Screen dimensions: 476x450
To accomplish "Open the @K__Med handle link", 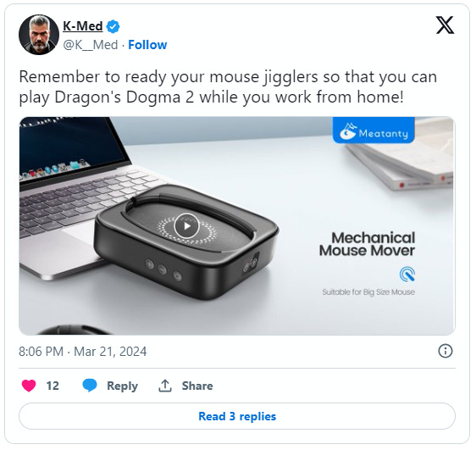I will point(91,45).
